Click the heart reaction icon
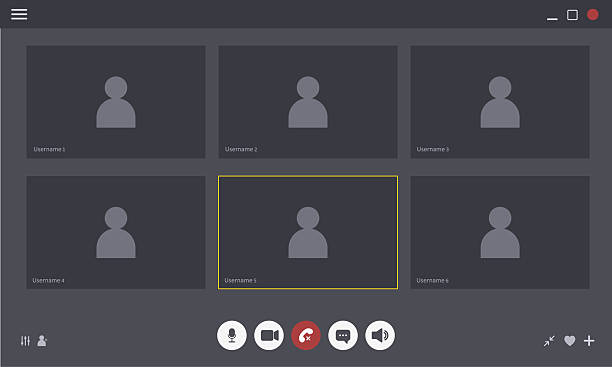The image size is (612, 367). coord(569,341)
